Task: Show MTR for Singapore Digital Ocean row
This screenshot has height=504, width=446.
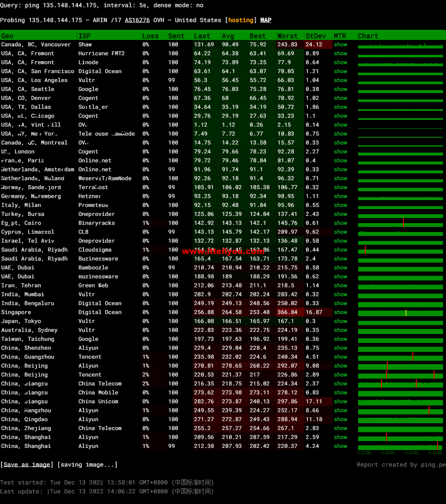Action: click(x=340, y=312)
